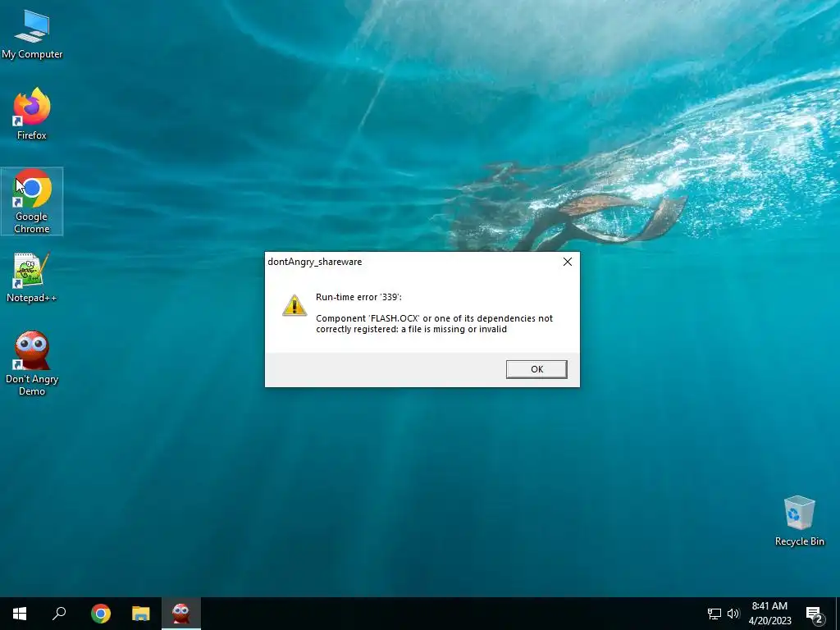
Task: Launch Chrome from the taskbar
Action: tap(101, 614)
